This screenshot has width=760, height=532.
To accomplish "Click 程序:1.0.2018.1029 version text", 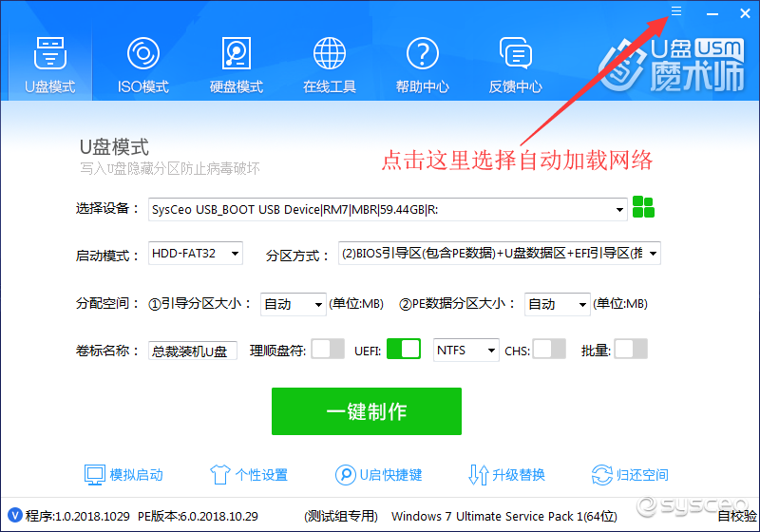I will (78, 516).
